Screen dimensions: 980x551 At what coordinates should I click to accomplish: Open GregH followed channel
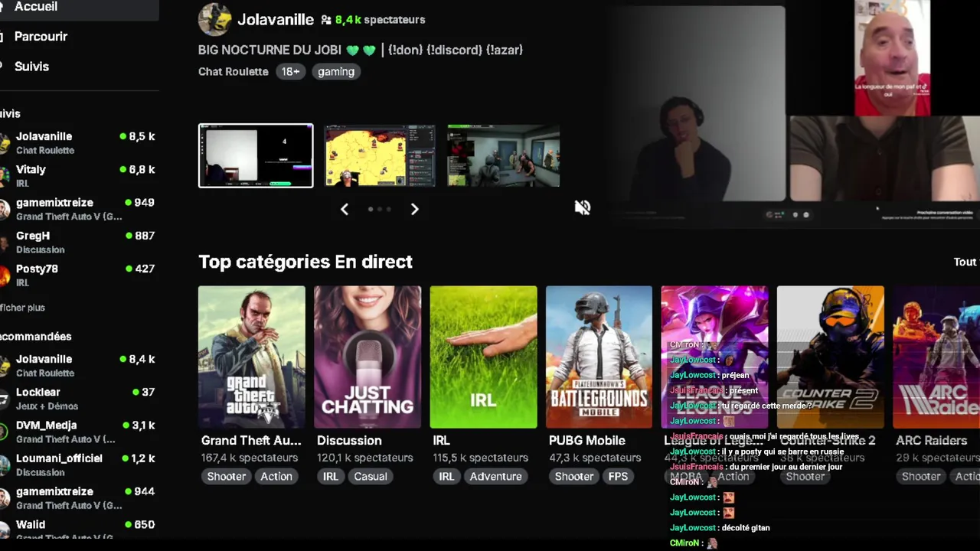[78, 242]
